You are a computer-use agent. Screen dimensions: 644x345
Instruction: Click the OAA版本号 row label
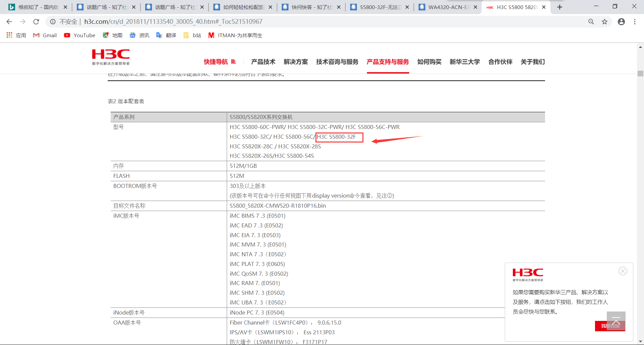click(x=127, y=323)
